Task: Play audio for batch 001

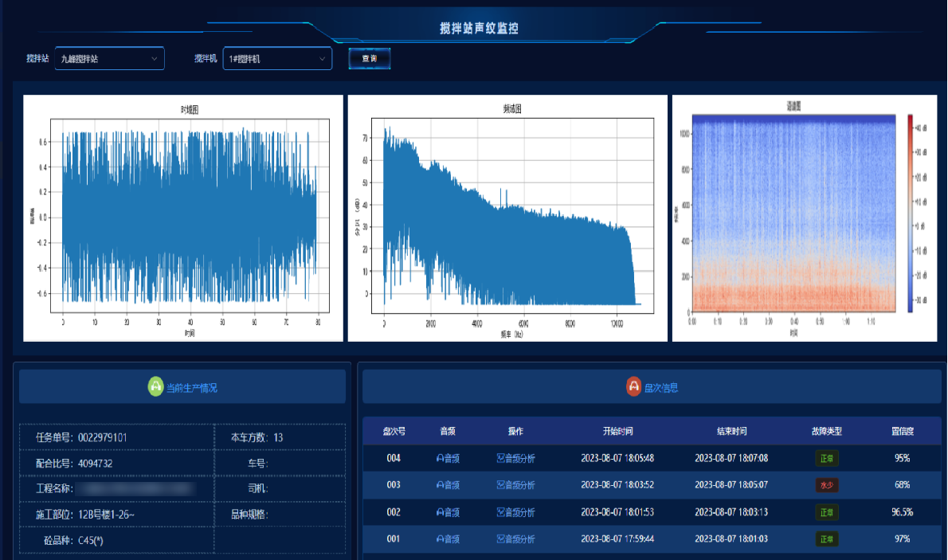Action: [448, 538]
